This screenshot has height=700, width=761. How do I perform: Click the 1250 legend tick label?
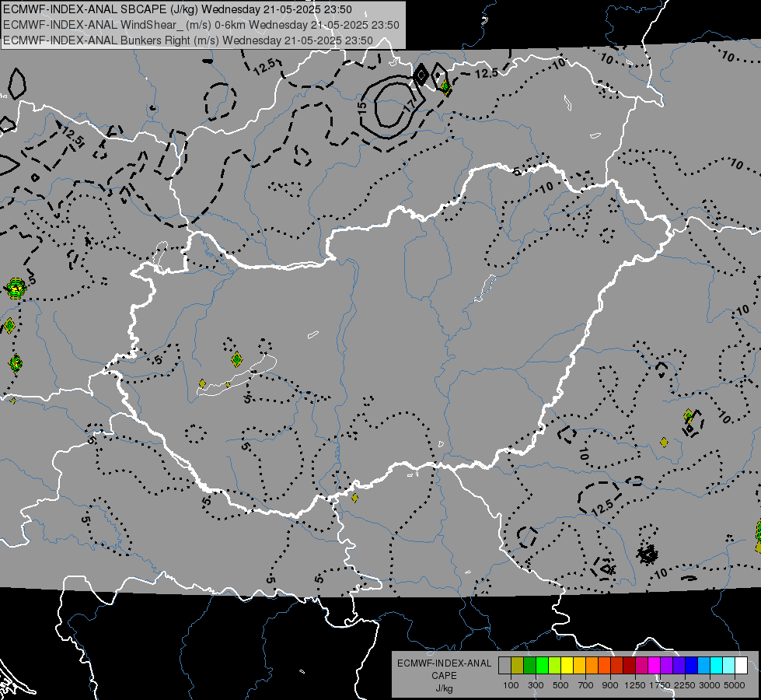click(635, 685)
